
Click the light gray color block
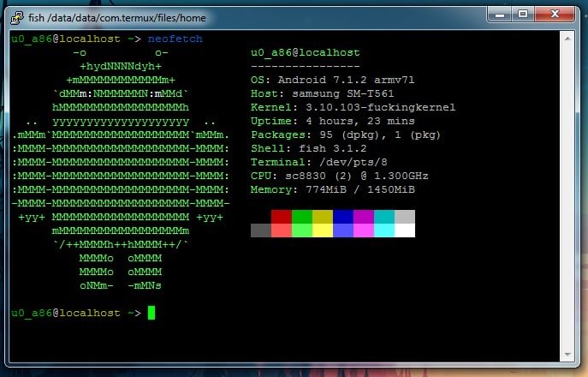pos(405,217)
